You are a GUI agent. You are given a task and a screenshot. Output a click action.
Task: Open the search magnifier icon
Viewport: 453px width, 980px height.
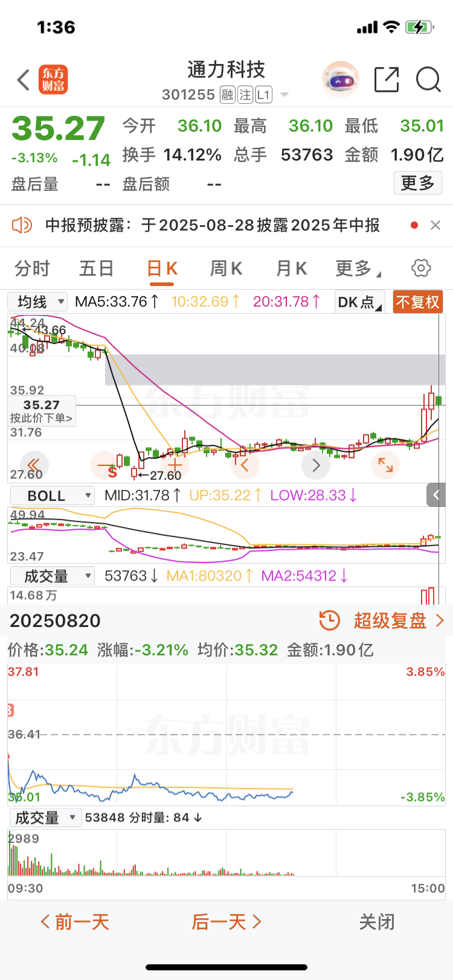428,80
